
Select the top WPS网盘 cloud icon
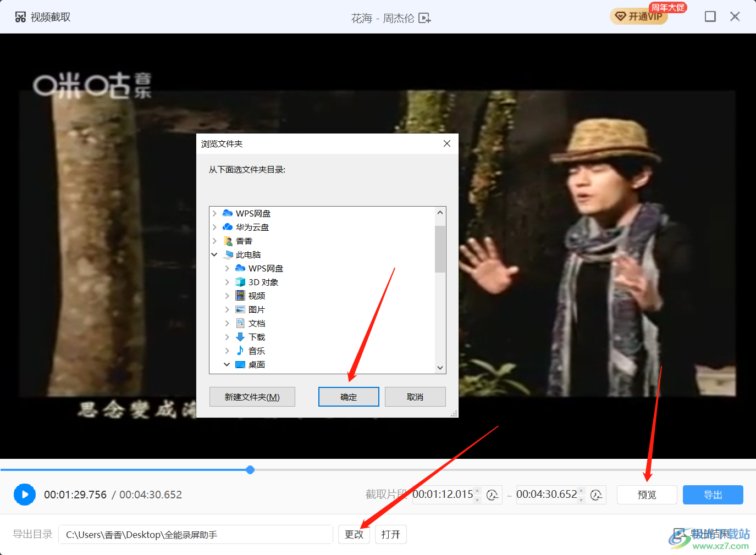tap(228, 213)
